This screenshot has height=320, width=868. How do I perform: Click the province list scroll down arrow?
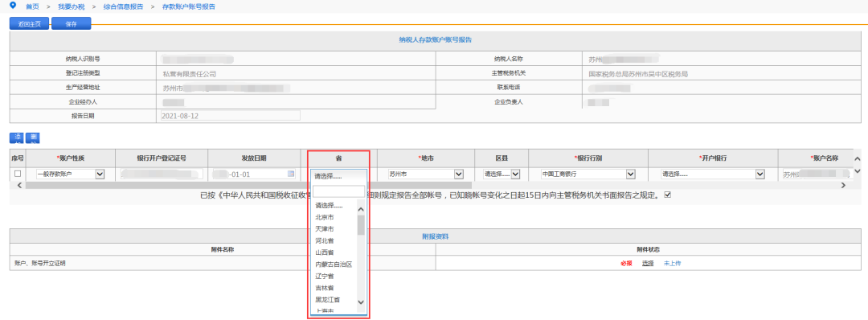point(361,302)
